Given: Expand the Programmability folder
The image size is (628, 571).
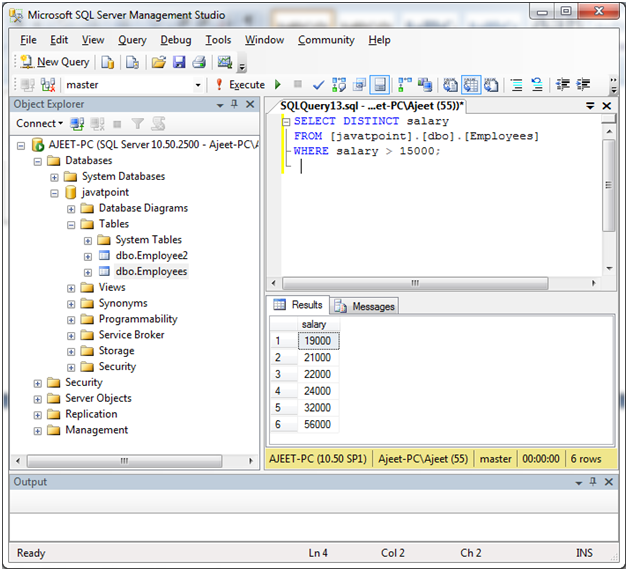Looking at the screenshot, I should tap(71, 320).
